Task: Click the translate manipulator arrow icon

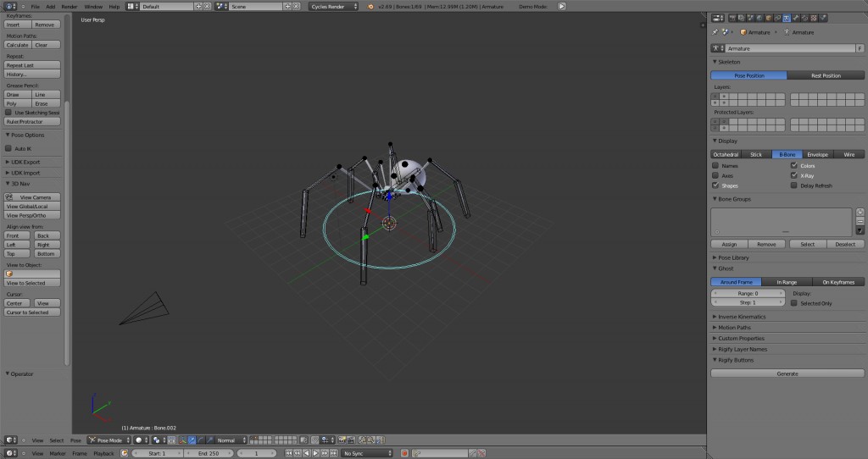Action: [x=192, y=440]
